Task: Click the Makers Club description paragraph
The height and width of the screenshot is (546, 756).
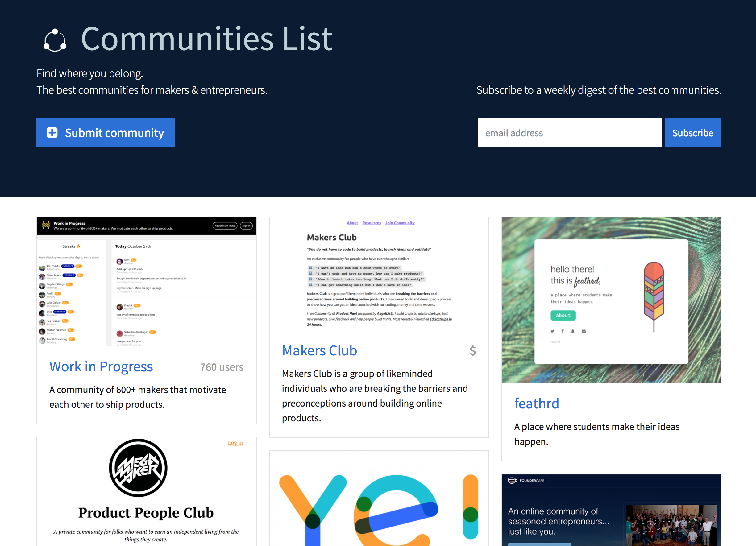Action: pyautogui.click(x=375, y=396)
